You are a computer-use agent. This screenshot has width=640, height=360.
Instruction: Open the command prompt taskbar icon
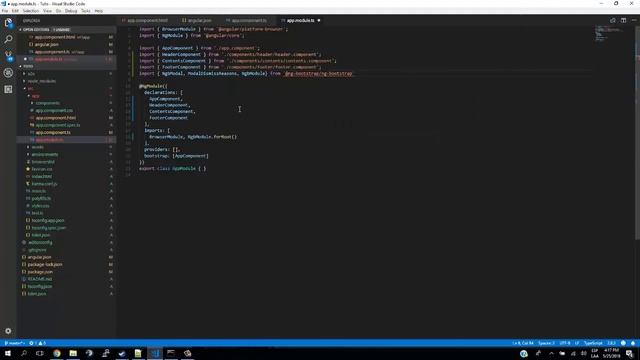171,353
